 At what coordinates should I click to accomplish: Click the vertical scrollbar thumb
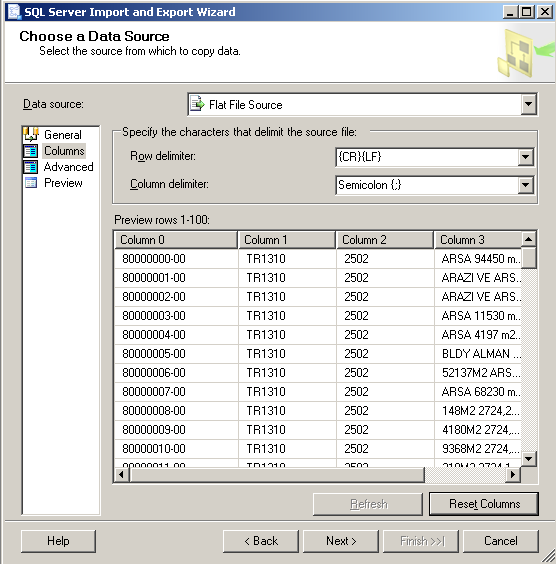[528, 258]
